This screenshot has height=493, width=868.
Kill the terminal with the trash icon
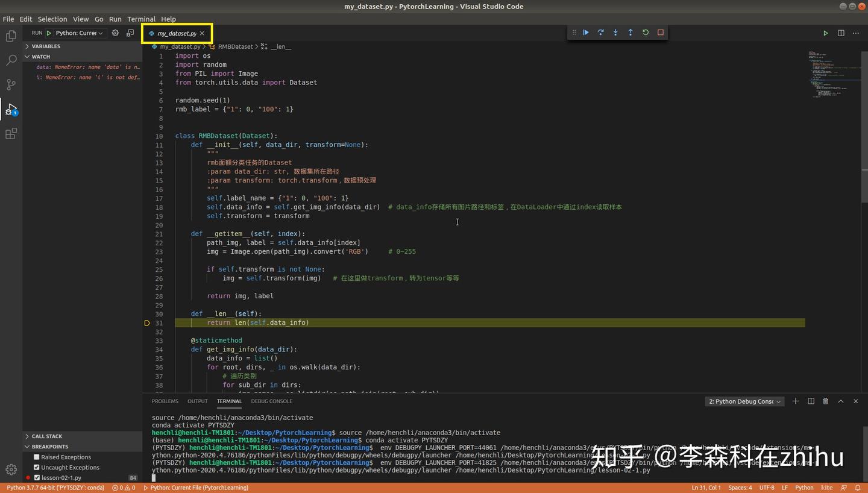(825, 401)
